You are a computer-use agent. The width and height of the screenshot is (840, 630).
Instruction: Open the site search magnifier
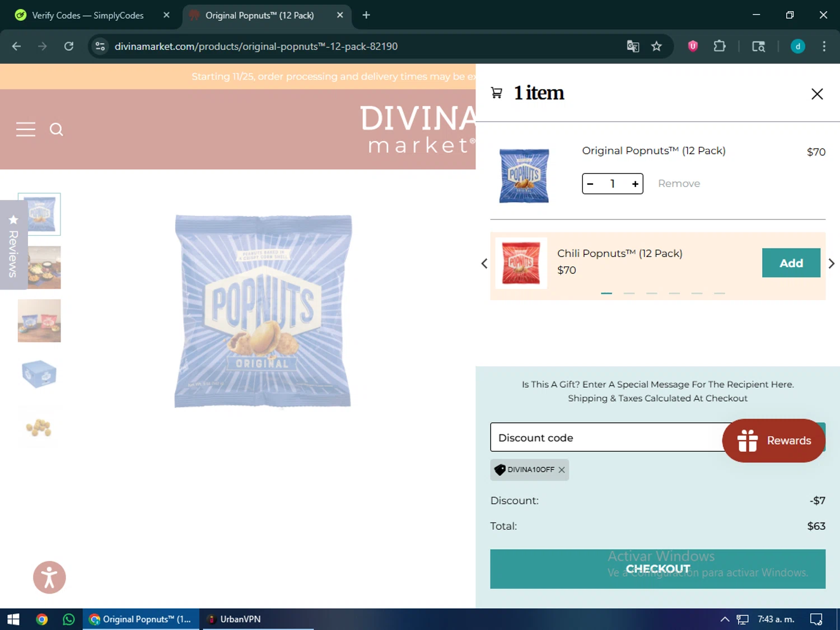(x=56, y=129)
